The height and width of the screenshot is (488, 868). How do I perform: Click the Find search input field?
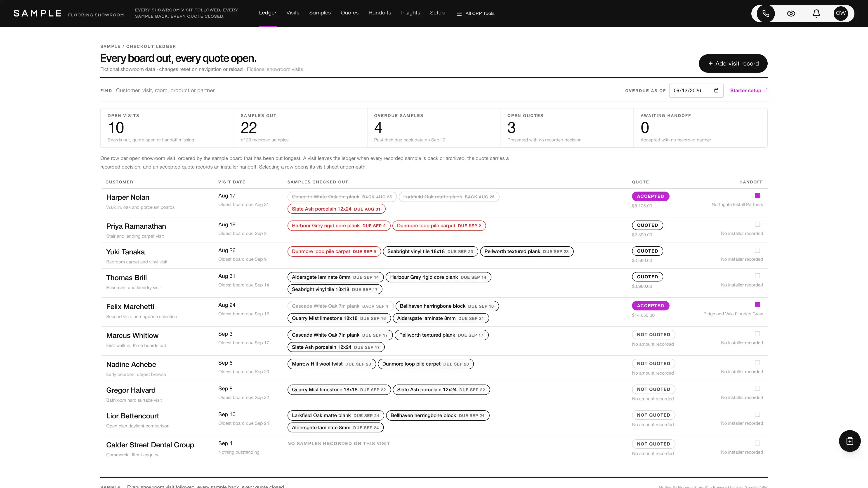click(x=192, y=91)
